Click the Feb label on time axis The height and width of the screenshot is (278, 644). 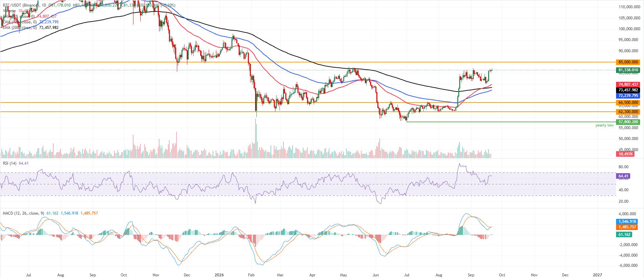tap(251, 275)
